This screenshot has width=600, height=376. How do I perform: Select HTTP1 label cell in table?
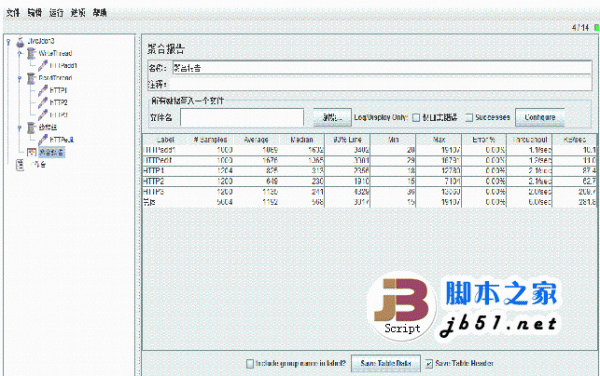point(165,171)
